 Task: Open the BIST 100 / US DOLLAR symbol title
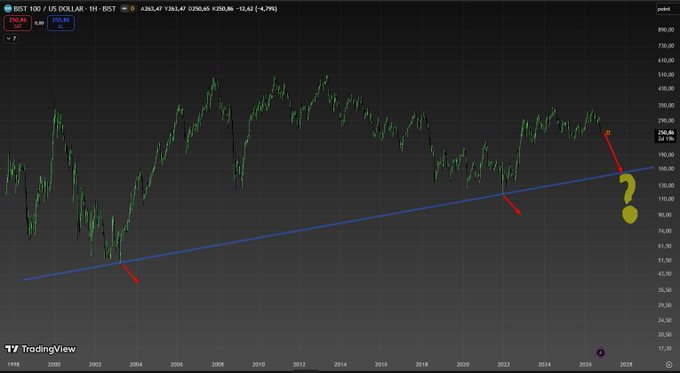point(65,9)
